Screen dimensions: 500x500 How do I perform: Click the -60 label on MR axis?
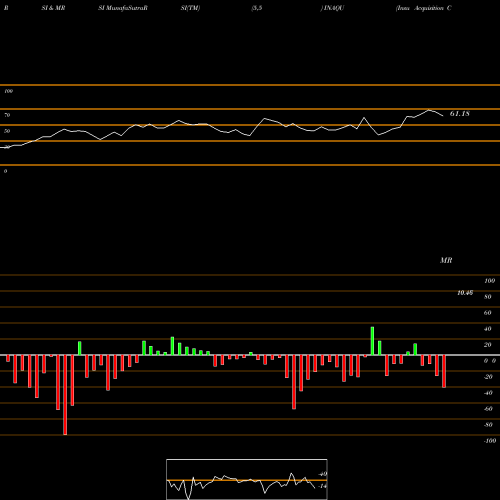pyautogui.click(x=488, y=409)
